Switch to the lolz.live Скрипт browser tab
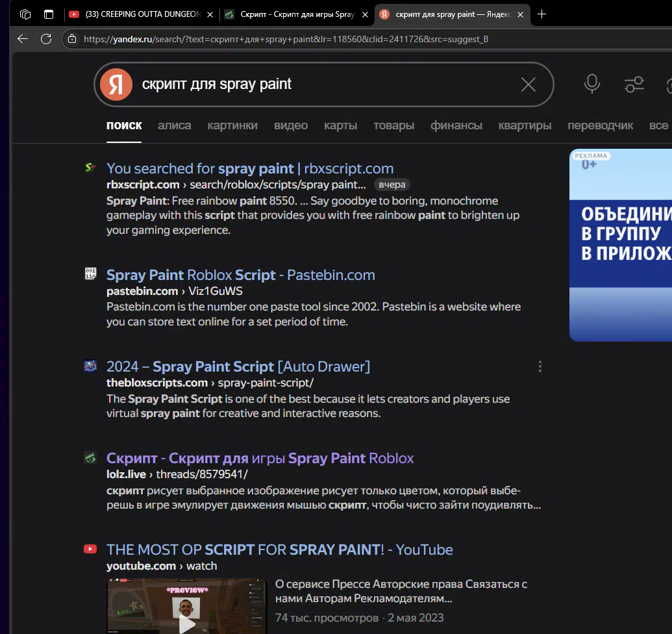Screen dimensions: 672x634 click(x=297, y=14)
